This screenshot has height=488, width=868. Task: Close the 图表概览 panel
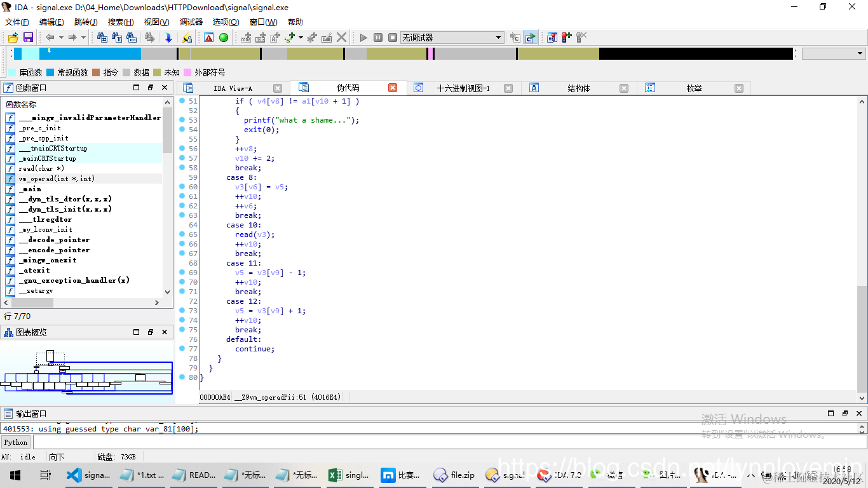[x=165, y=332]
